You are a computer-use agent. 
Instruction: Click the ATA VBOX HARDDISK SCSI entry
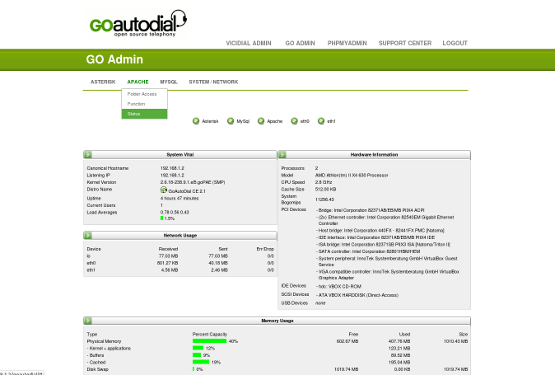pos(357,295)
